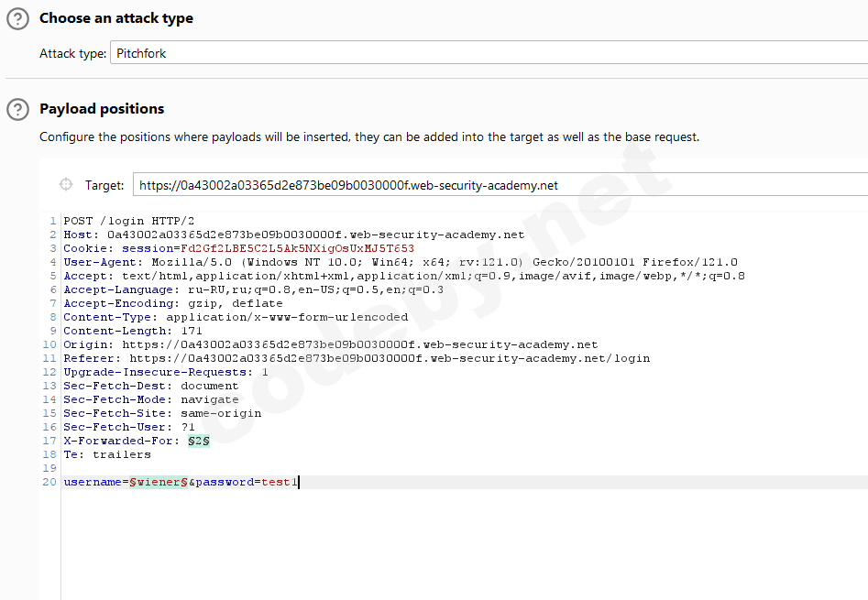Screen dimensions: 868x600
Task: Click the 'Choose an attack type' heading
Action: (116, 18)
